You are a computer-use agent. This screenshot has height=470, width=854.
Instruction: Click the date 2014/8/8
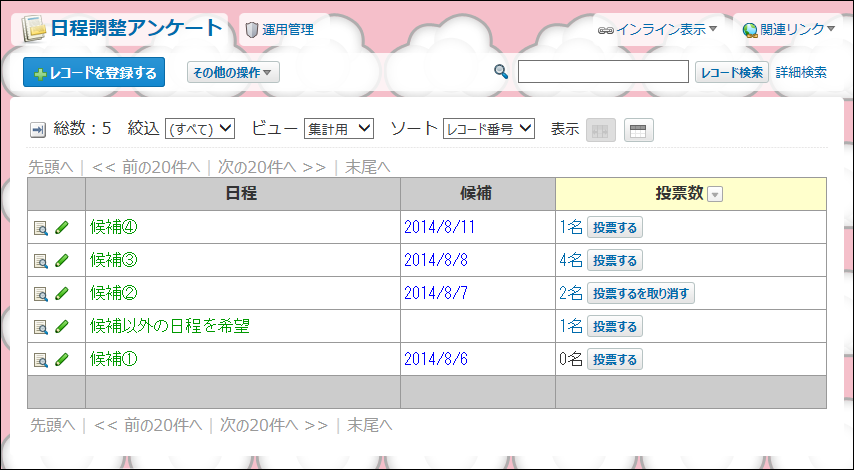pyautogui.click(x=436, y=260)
